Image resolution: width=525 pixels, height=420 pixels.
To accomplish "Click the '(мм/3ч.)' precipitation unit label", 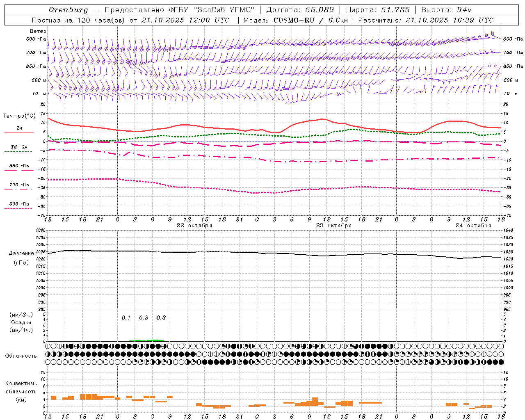I will point(21,315).
